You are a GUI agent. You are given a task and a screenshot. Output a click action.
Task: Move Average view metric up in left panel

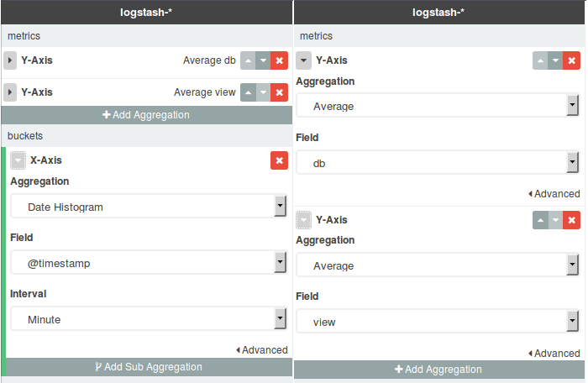[249, 92]
